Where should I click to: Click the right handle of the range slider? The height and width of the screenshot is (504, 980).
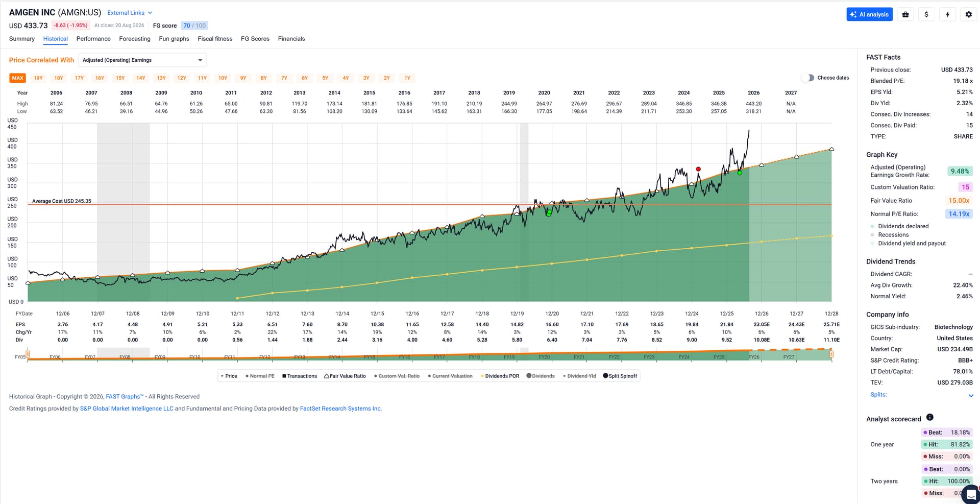tap(831, 353)
